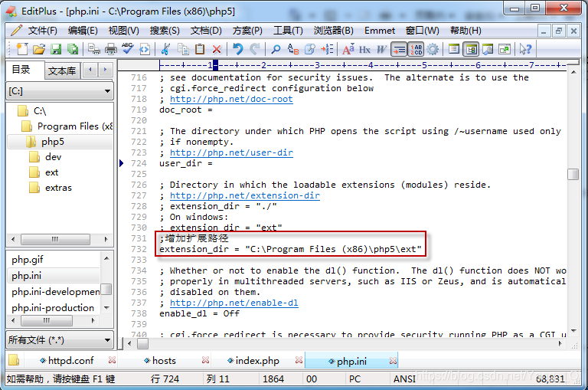Image resolution: width=588 pixels, height=390 pixels.
Task: Create a new document with toolbar icon
Action: point(21,49)
